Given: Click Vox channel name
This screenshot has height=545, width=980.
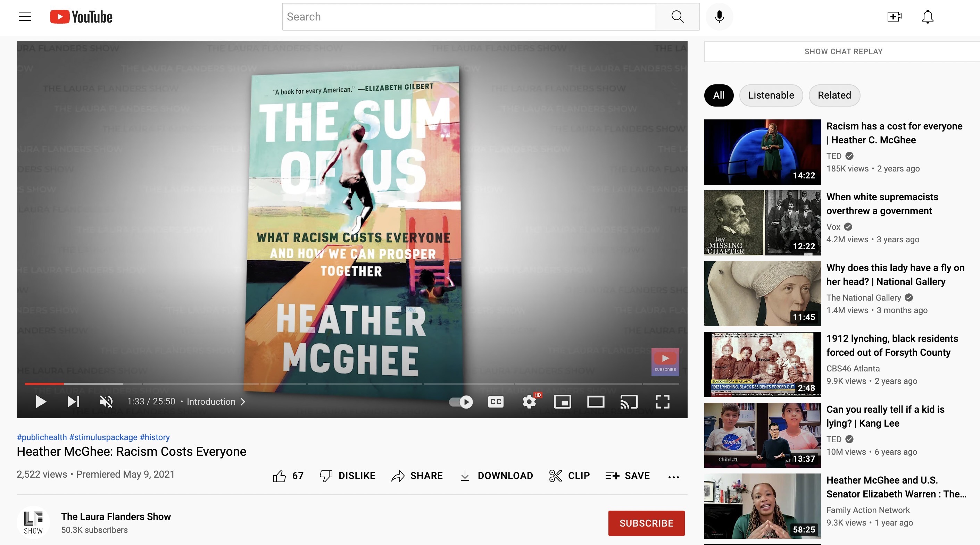Looking at the screenshot, I should coord(833,227).
